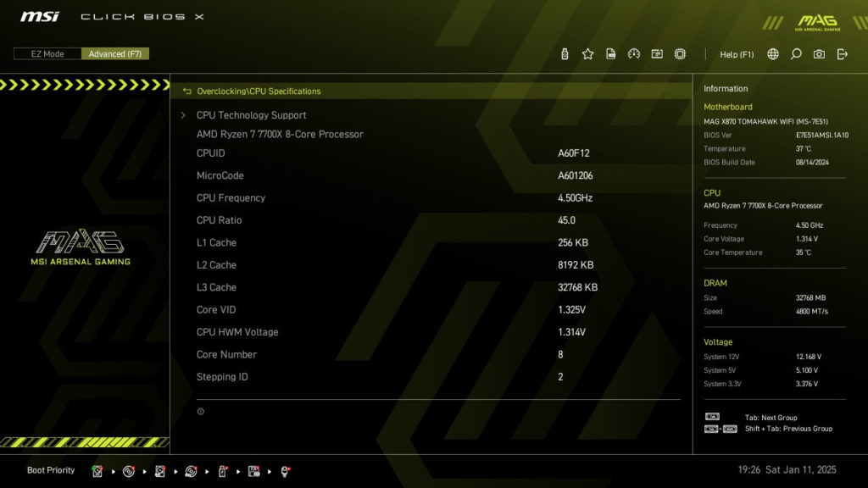Open search with magnifier icon

coord(796,53)
